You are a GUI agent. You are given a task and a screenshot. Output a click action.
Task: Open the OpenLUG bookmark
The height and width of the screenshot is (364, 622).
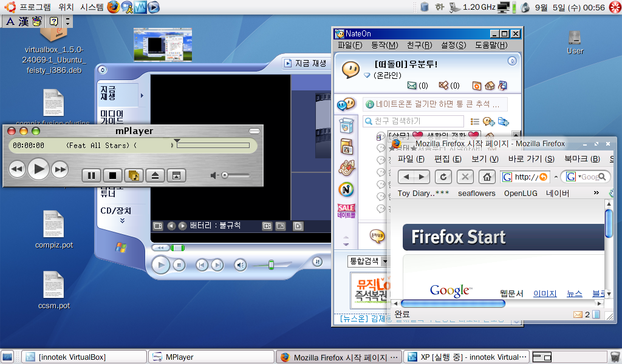point(521,194)
